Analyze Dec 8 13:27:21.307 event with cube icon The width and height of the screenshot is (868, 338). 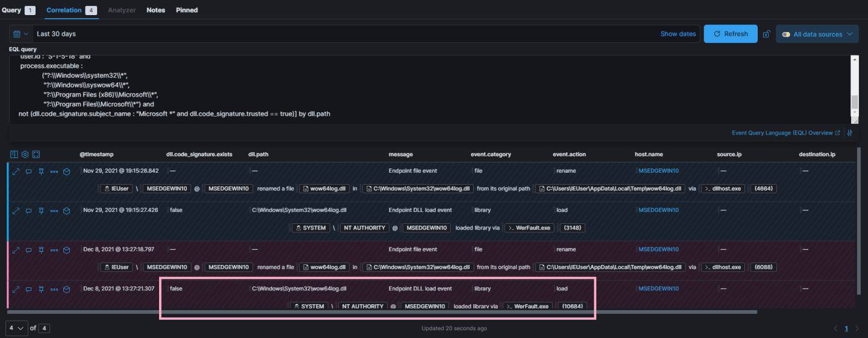(x=67, y=289)
